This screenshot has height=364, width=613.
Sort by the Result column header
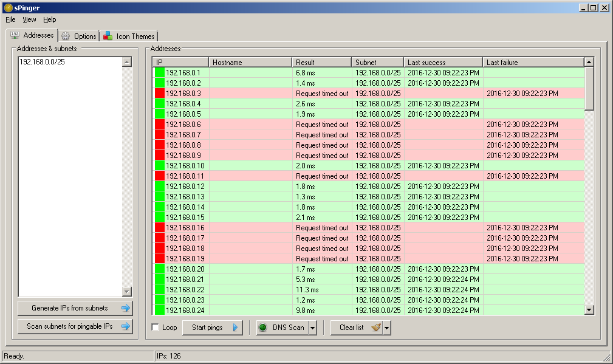coord(321,62)
